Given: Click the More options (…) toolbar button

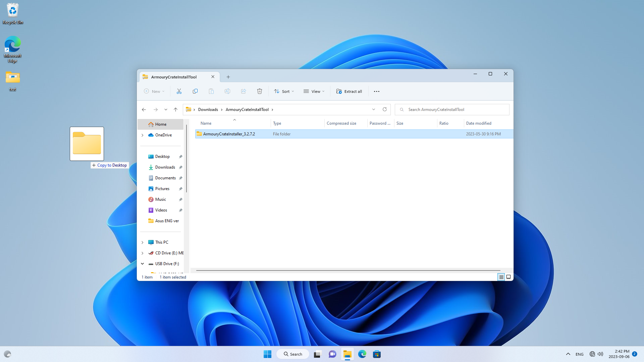Looking at the screenshot, I should point(376,91).
